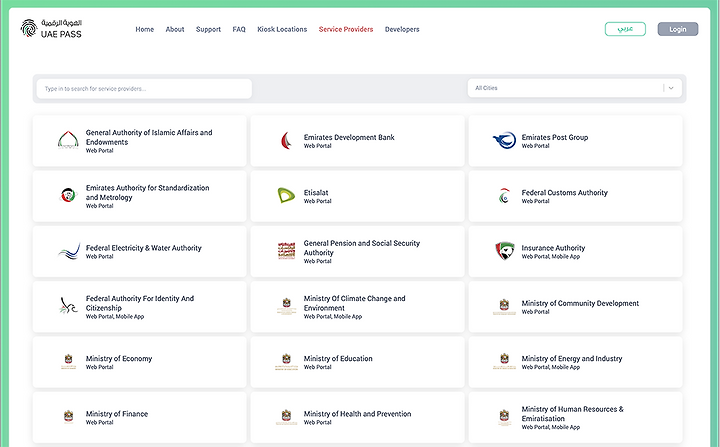
Task: Switch language with the Arabic button
Action: [625, 29]
